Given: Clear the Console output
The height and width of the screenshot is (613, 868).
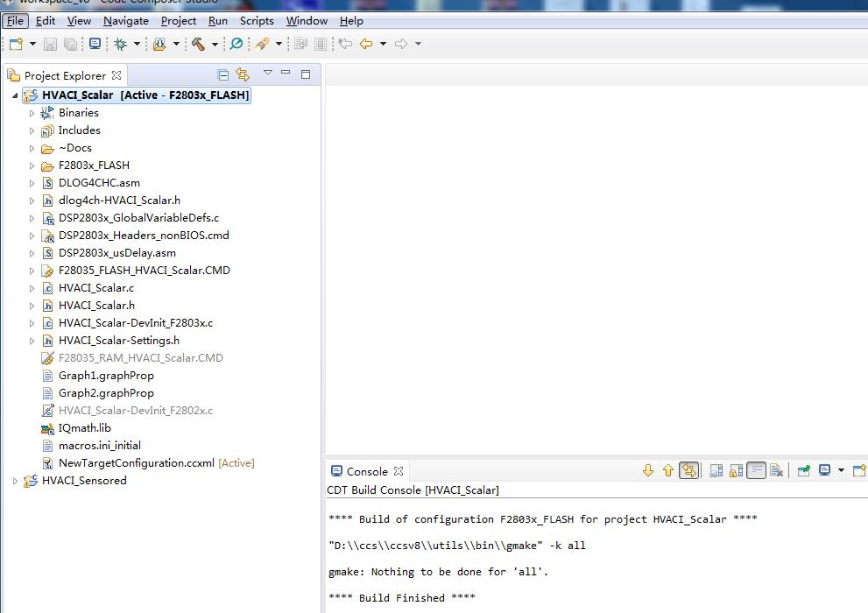Looking at the screenshot, I should click(776, 470).
